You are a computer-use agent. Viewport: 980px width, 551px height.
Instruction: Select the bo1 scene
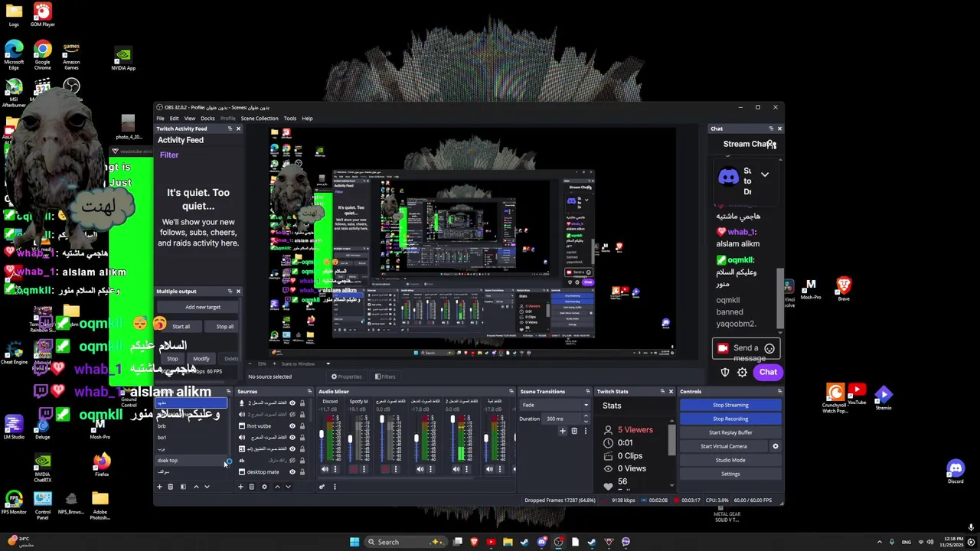191,438
